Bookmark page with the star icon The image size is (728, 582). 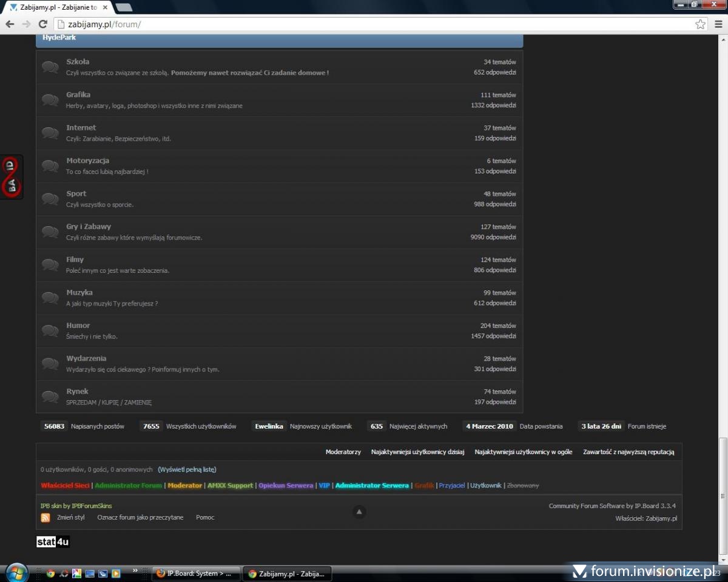pos(700,24)
